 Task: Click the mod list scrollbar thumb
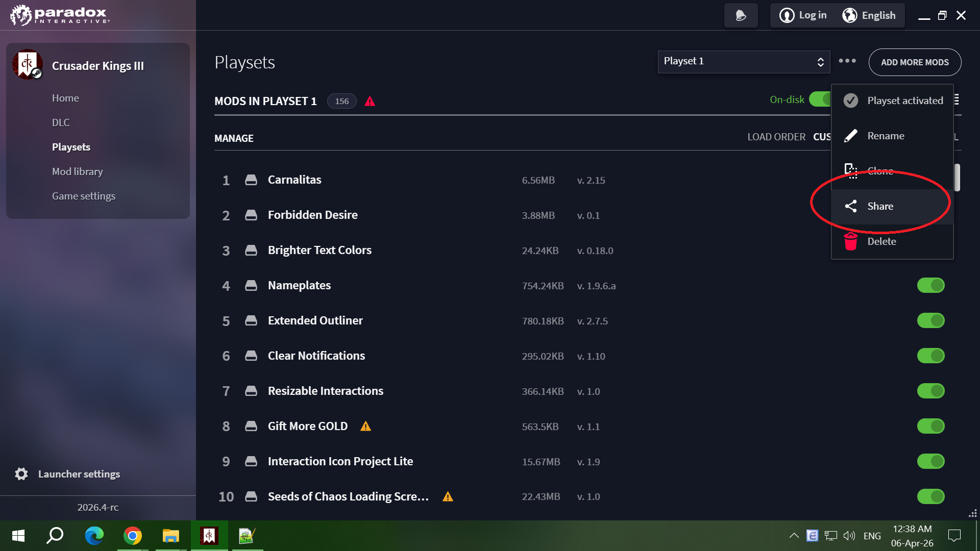coord(957,178)
